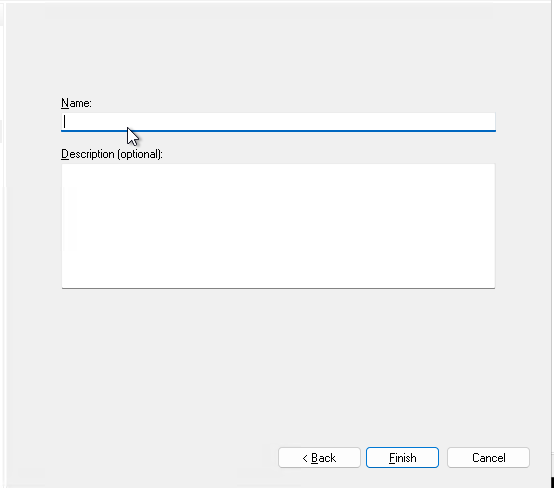The width and height of the screenshot is (554, 488).
Task: Click the Finish button
Action: [x=402, y=458]
